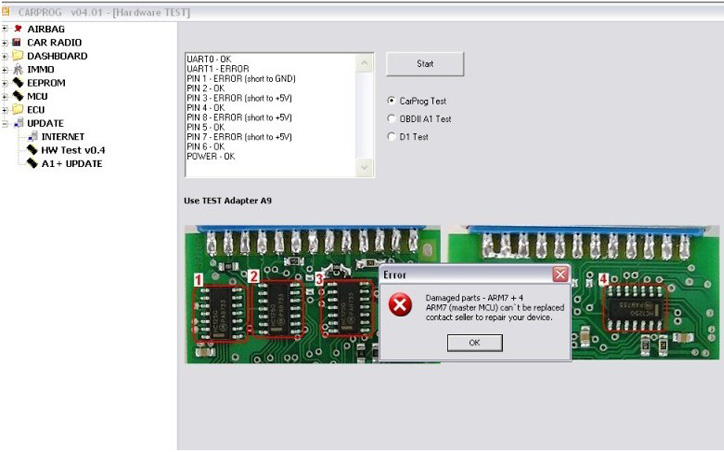Select INTERNET under UPDATE

click(63, 136)
